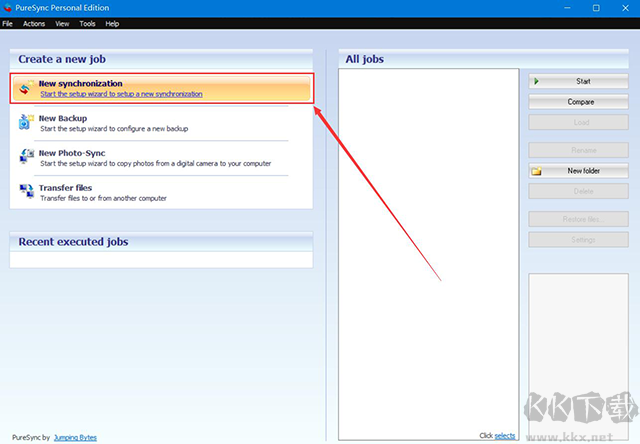
Task: Open the Actions menu
Action: point(34,24)
